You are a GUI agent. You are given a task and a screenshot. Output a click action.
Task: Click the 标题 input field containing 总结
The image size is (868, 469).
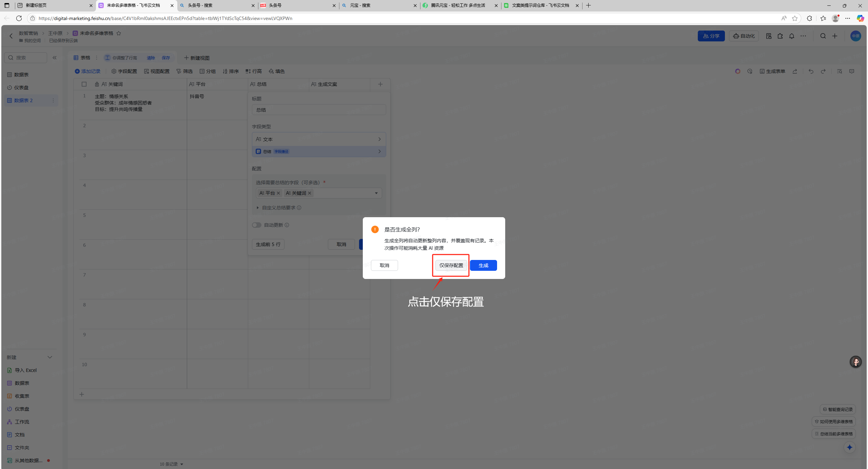319,110
